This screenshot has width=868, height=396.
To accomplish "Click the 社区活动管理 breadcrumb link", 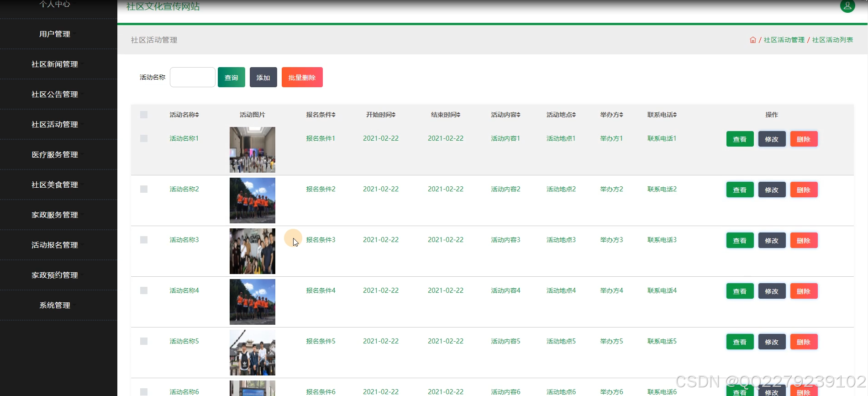I will (x=784, y=40).
